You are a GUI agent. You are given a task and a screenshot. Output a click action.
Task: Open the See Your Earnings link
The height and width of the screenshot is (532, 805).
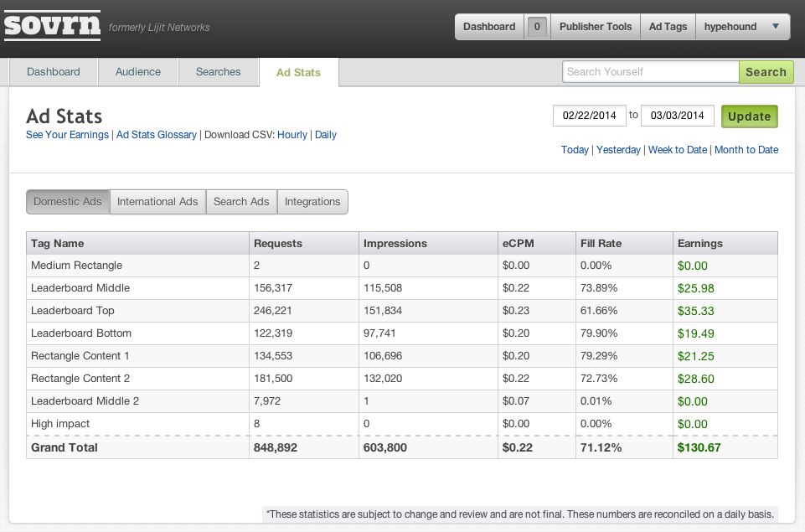click(x=67, y=135)
